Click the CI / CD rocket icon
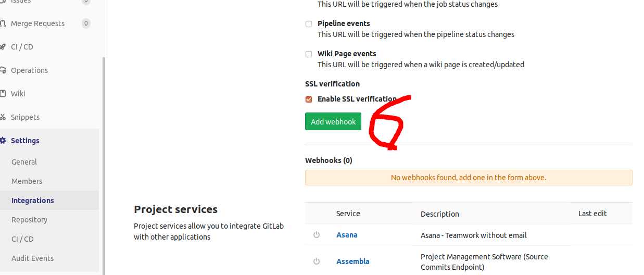The width and height of the screenshot is (644, 275). 3,47
